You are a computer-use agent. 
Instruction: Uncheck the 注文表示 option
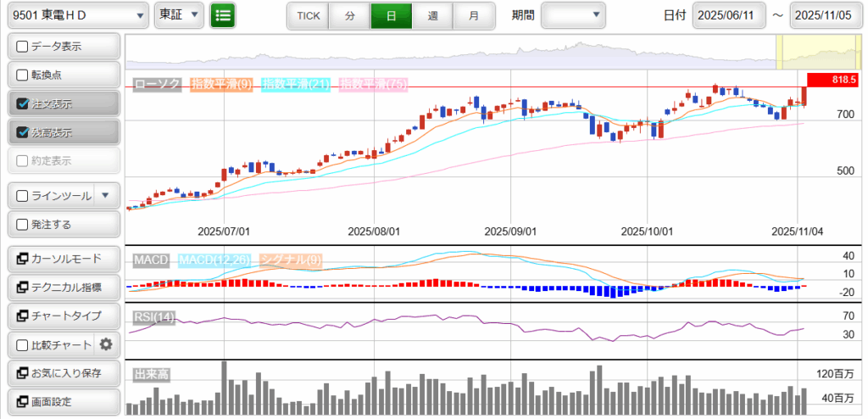pos(23,104)
